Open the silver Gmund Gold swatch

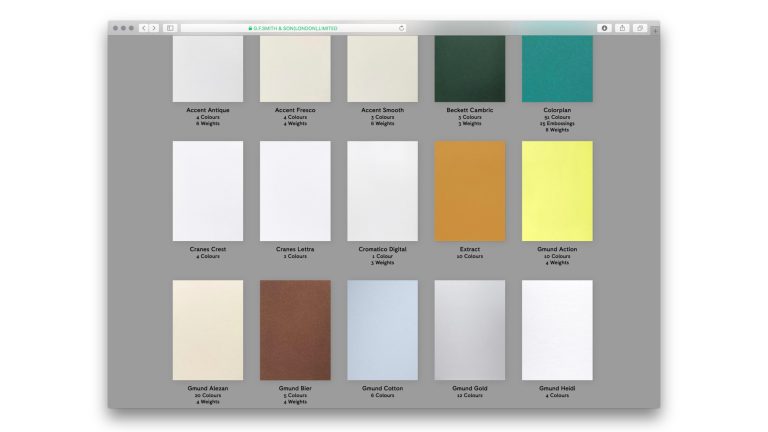coord(470,330)
